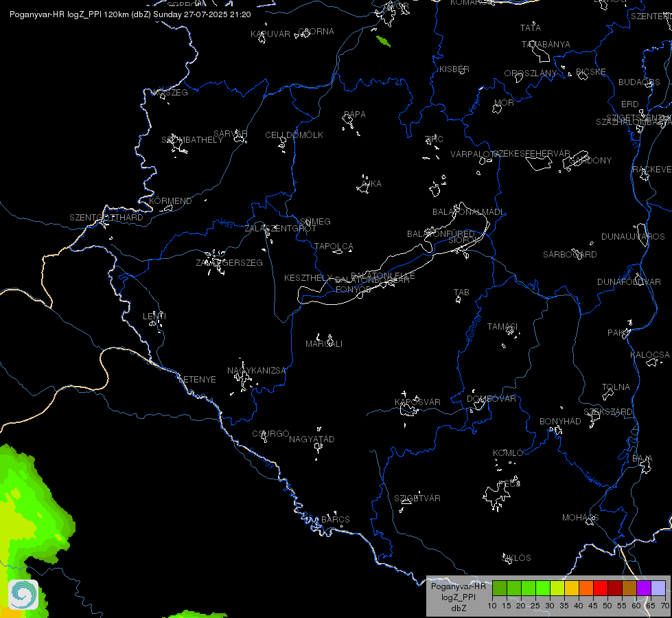Image resolution: width=672 pixels, height=618 pixels.
Task: Click the TAPOLCA town label
Action: pyautogui.click(x=334, y=247)
